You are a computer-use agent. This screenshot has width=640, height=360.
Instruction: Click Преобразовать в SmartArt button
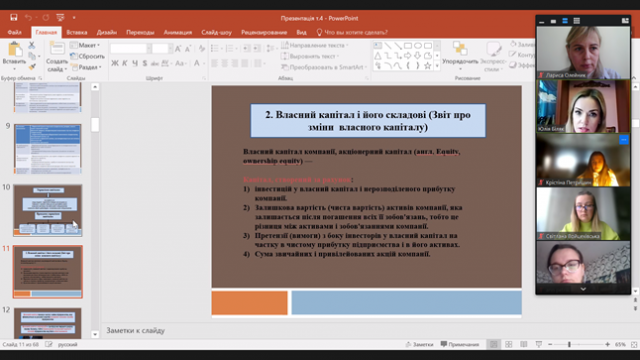point(324,67)
